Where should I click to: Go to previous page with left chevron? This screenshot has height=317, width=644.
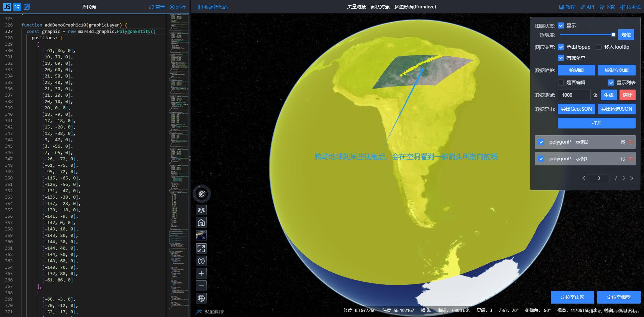(583, 178)
